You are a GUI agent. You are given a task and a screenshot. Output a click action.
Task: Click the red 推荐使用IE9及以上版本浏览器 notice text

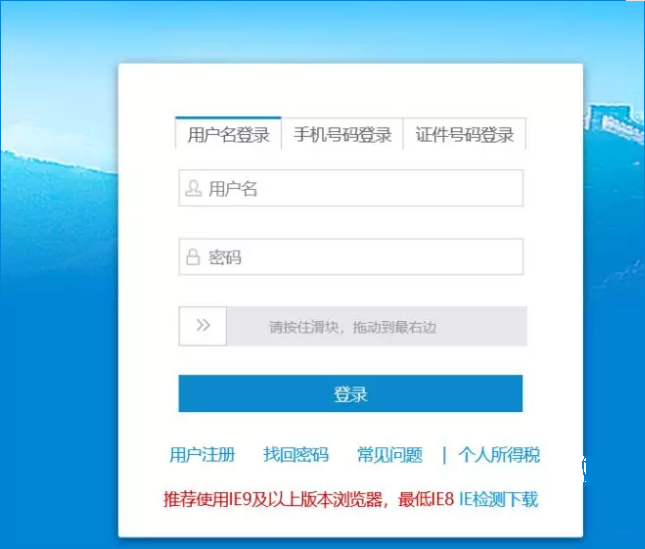pyautogui.click(x=309, y=500)
